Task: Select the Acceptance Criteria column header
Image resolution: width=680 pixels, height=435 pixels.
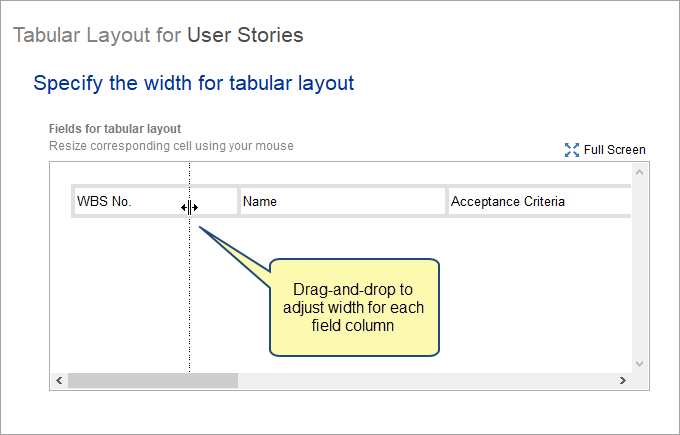Action: [x=540, y=201]
